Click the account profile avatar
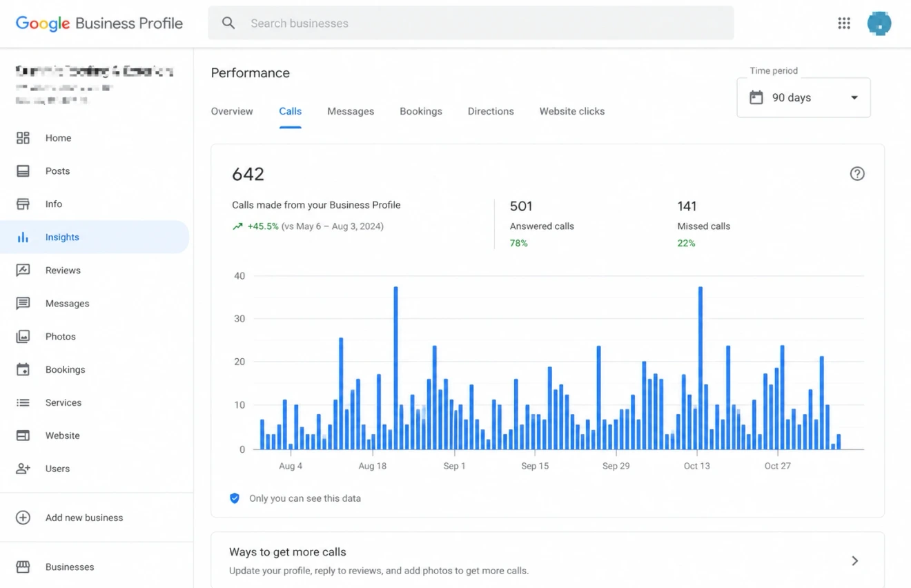This screenshot has height=588, width=911. click(879, 23)
